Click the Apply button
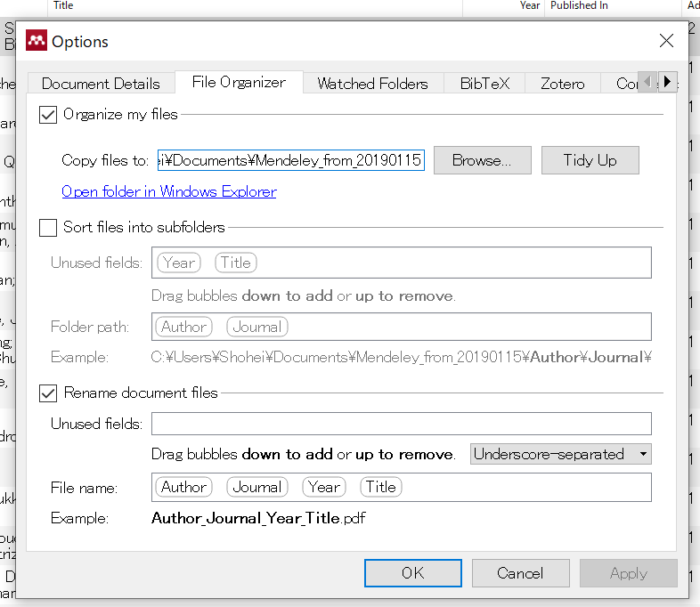The image size is (700, 607). coord(629,573)
